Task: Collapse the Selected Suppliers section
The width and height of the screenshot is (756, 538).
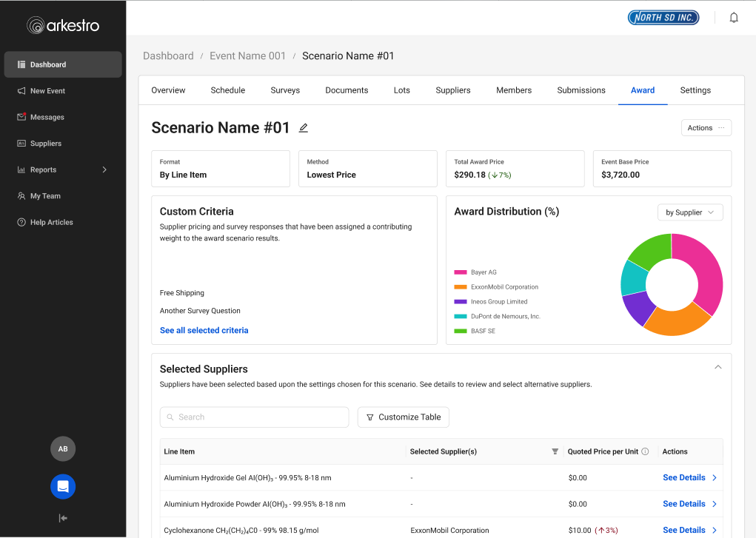Action: [717, 366]
